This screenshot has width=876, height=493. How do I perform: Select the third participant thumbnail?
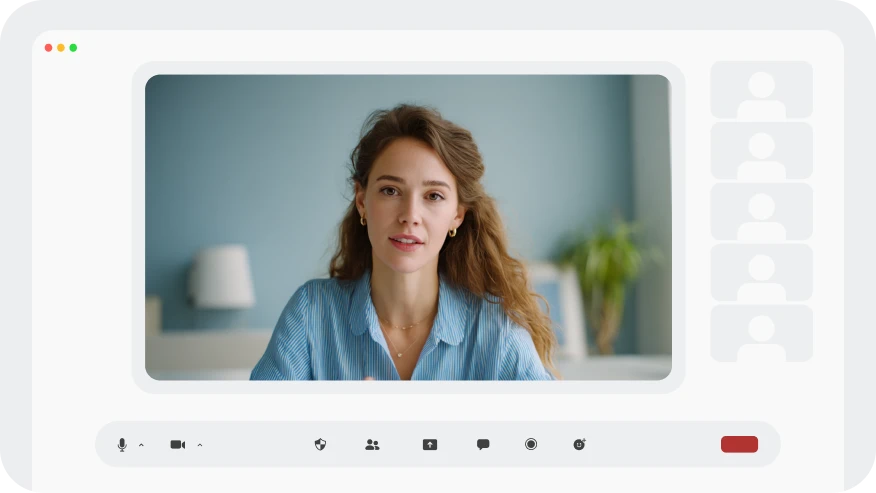click(761, 212)
